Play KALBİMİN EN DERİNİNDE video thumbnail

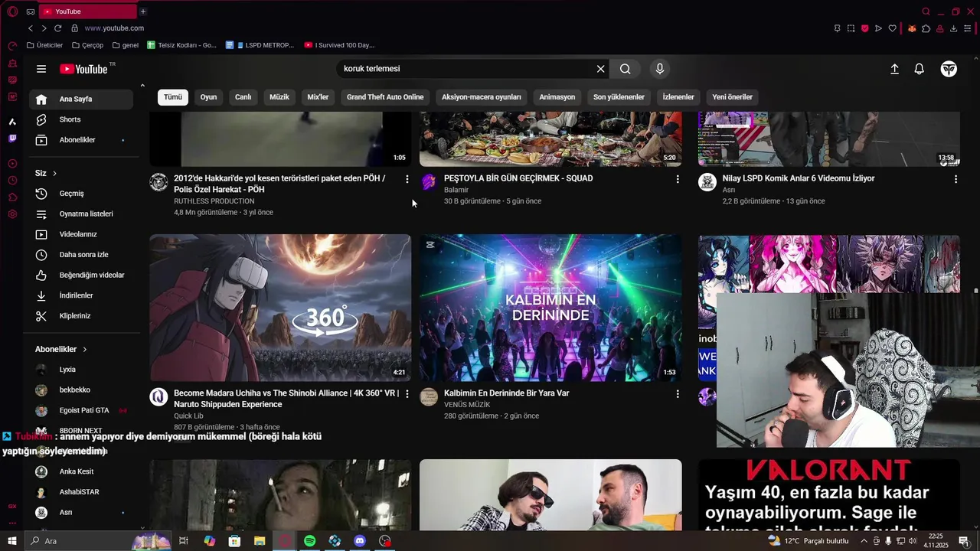[x=550, y=308]
